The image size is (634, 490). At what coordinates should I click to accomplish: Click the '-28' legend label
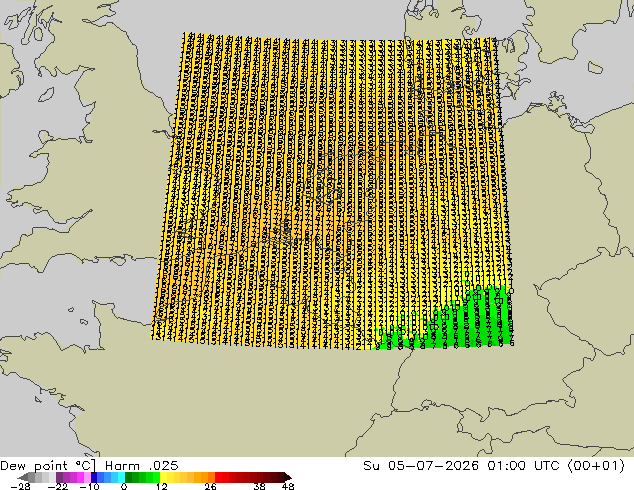click(20, 486)
